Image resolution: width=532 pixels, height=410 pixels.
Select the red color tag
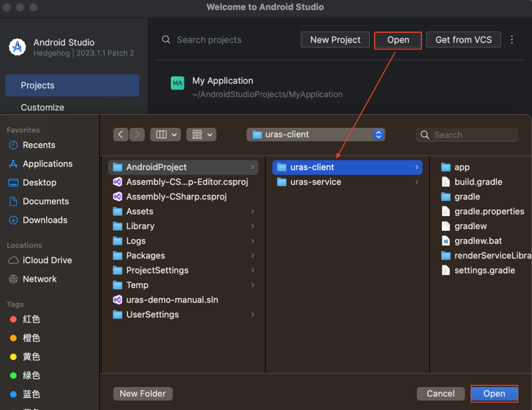(x=31, y=319)
